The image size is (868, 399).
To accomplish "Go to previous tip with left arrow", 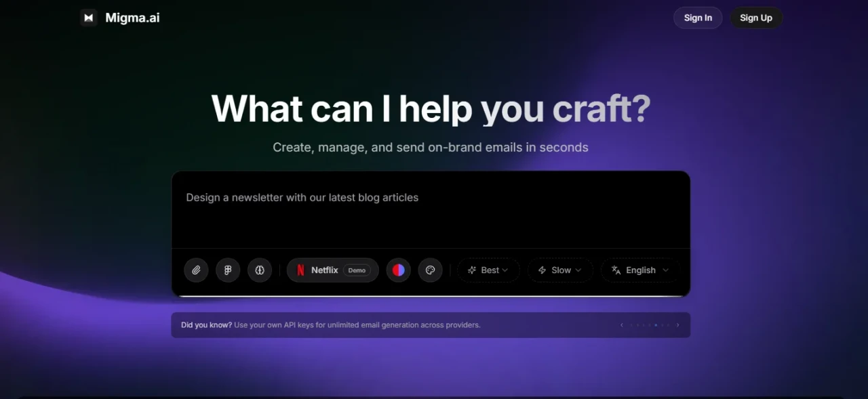I will point(622,325).
